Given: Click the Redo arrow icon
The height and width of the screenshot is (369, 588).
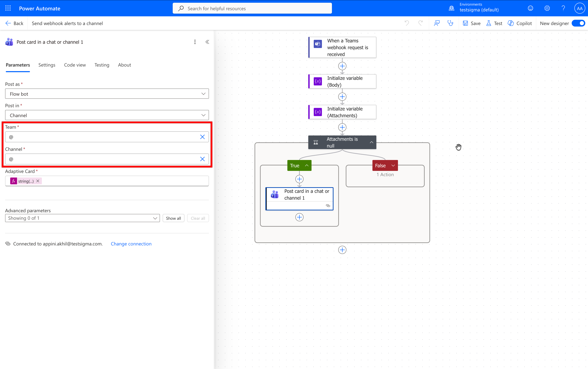Looking at the screenshot, I should tap(420, 23).
